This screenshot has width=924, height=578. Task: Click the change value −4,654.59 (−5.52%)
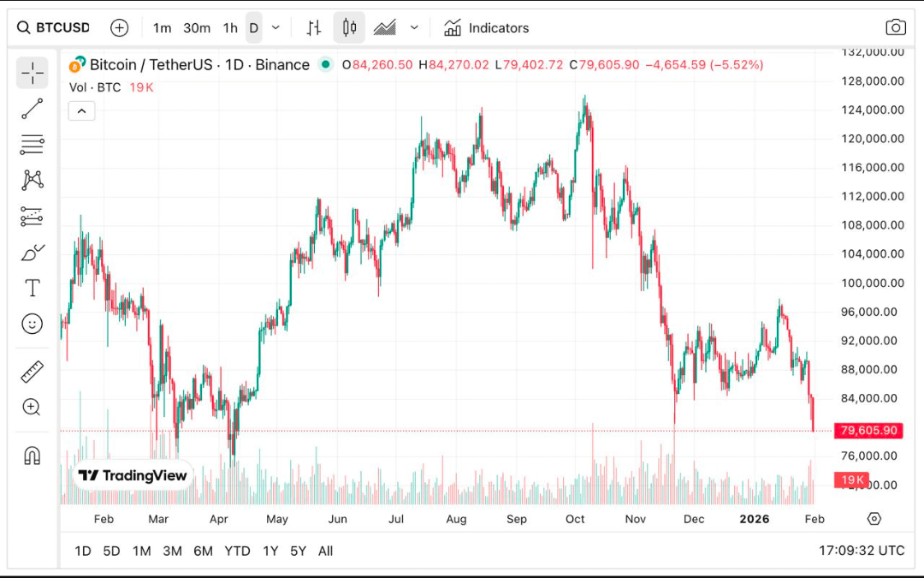[704, 64]
